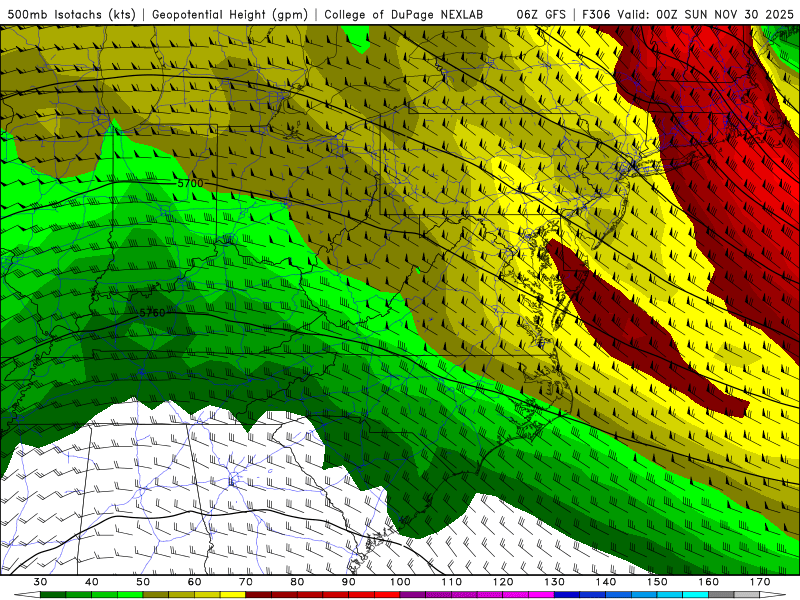
Task: Click the 140 label on the color scale
Action: 606,582
